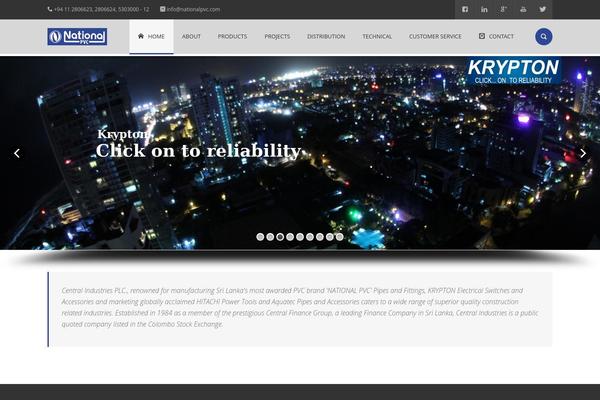Click the envelope icon before the email address
This screenshot has width=600, height=400.
point(163,9)
